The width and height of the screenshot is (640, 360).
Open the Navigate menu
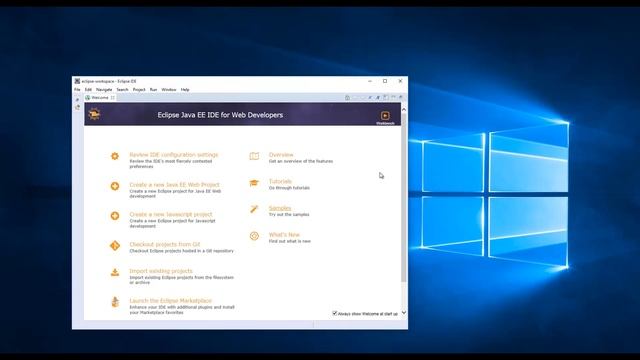point(104,89)
